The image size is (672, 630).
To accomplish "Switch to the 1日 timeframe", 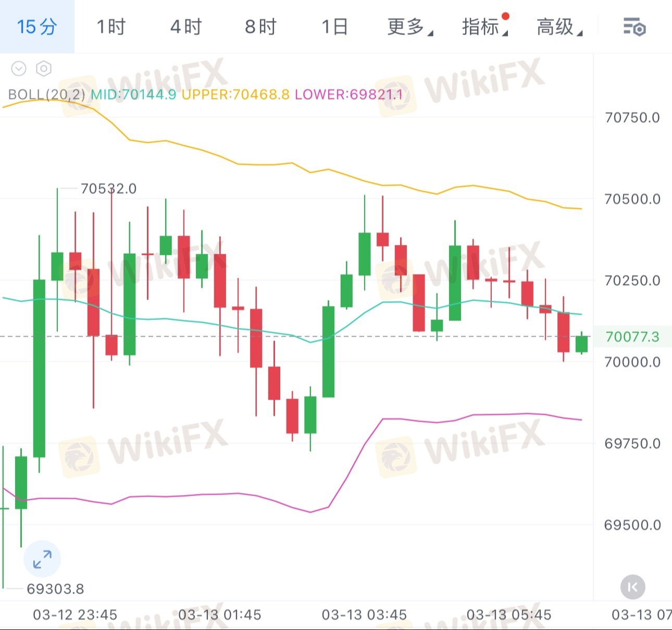I will coord(334,27).
